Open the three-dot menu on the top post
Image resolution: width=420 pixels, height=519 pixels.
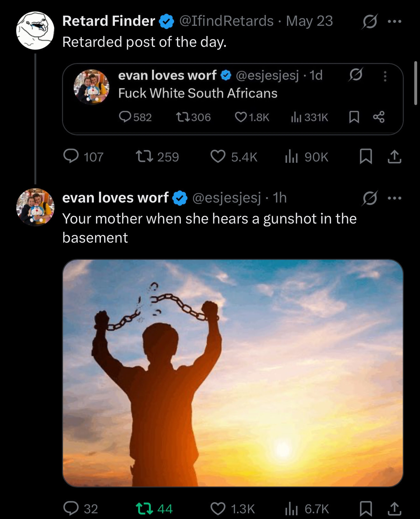[x=395, y=22]
